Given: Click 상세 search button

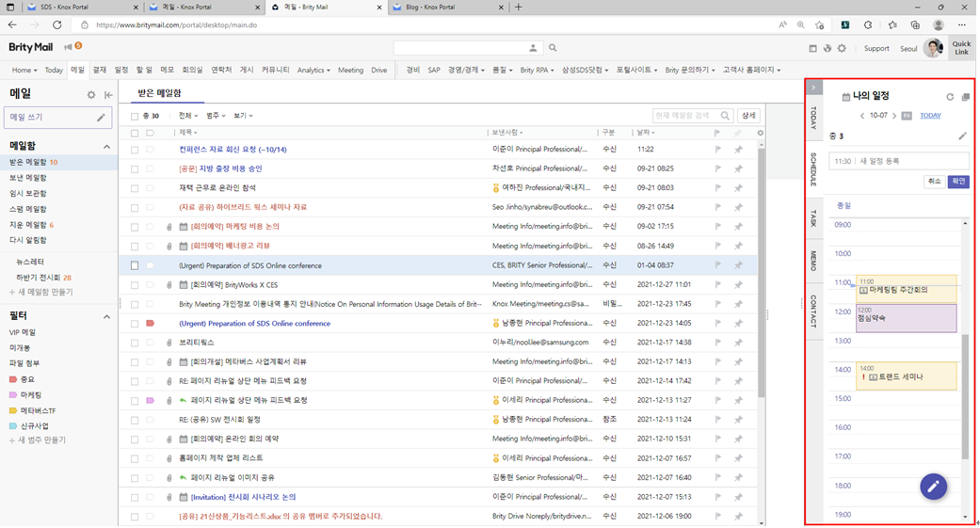Looking at the screenshot, I should click(x=748, y=116).
